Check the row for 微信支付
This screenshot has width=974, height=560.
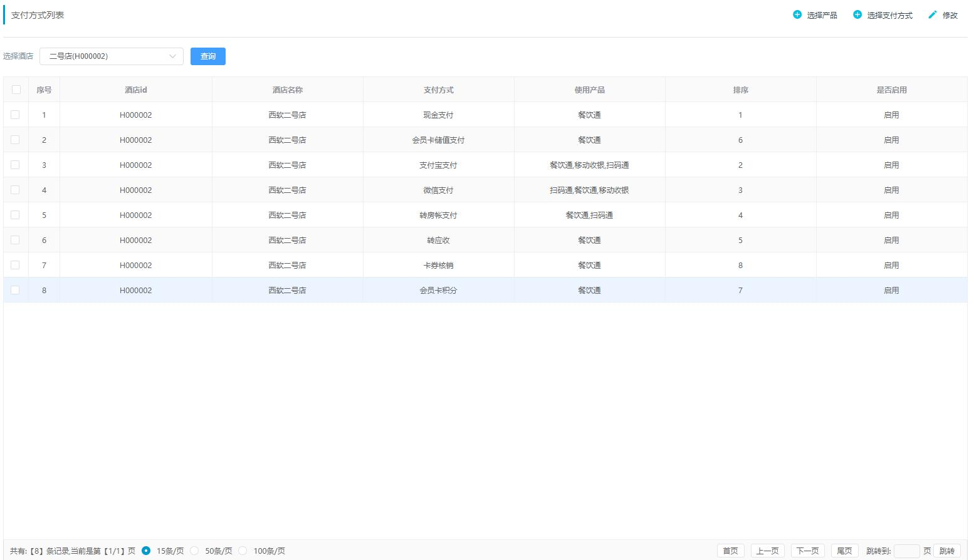(15, 190)
